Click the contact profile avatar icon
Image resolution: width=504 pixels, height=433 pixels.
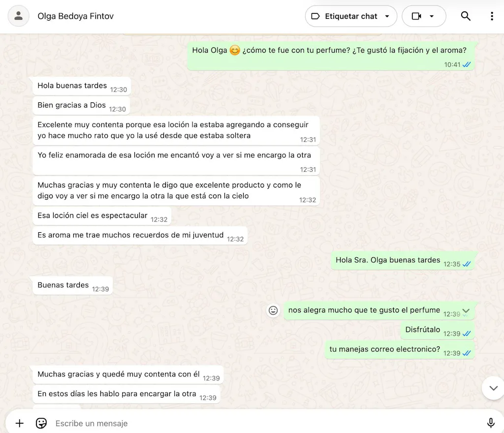pos(19,16)
